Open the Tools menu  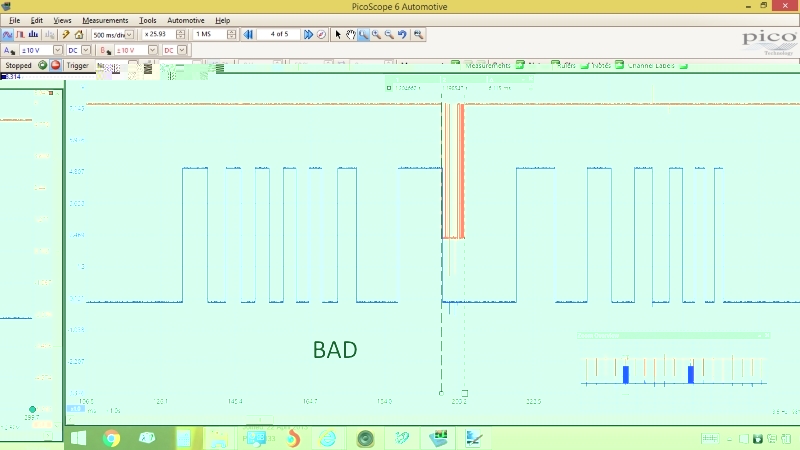tap(147, 20)
